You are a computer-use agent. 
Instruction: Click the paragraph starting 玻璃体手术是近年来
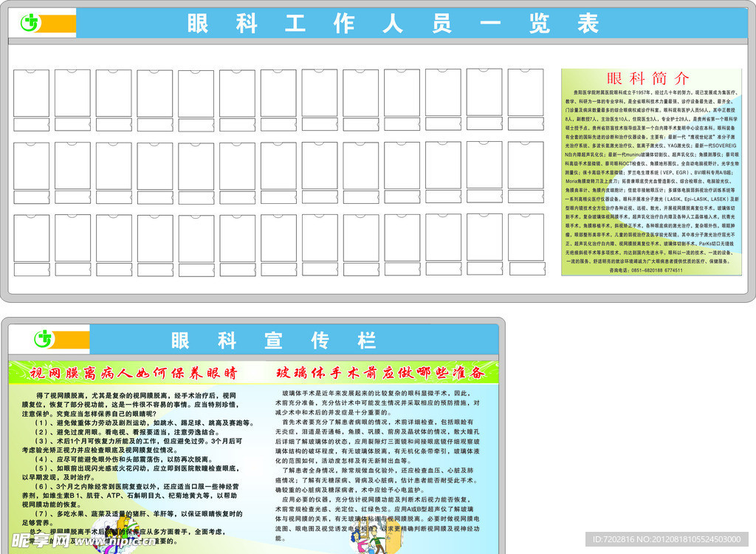pyautogui.click(x=377, y=403)
